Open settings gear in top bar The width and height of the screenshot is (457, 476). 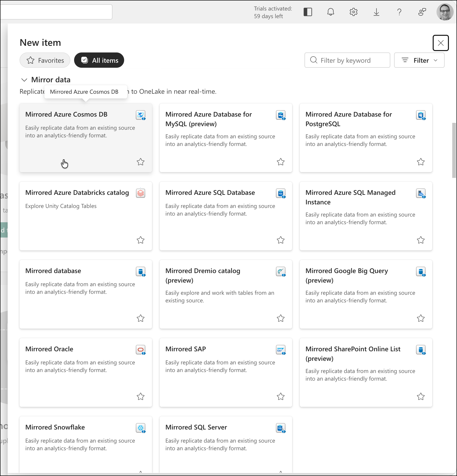pyautogui.click(x=353, y=12)
